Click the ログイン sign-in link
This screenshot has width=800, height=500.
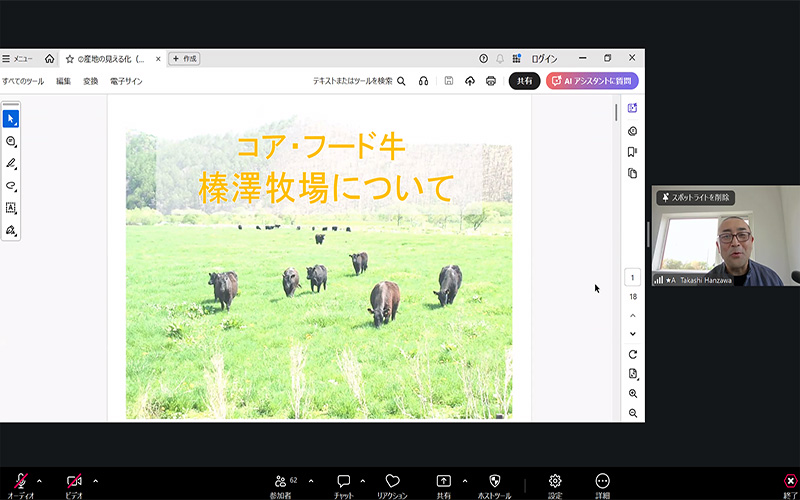tap(544, 59)
